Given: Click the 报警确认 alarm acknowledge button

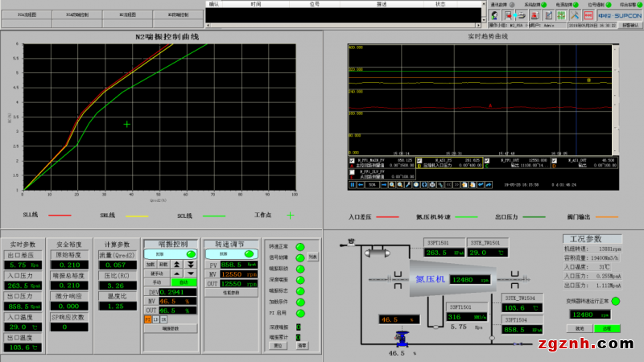Looking at the screenshot, I should tap(630, 26).
